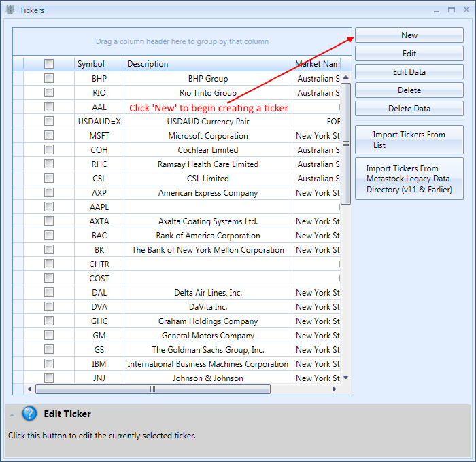This screenshot has width=476, height=462.
Task: Import tickers from Metastock Legacy Data Directory
Action: [409, 179]
